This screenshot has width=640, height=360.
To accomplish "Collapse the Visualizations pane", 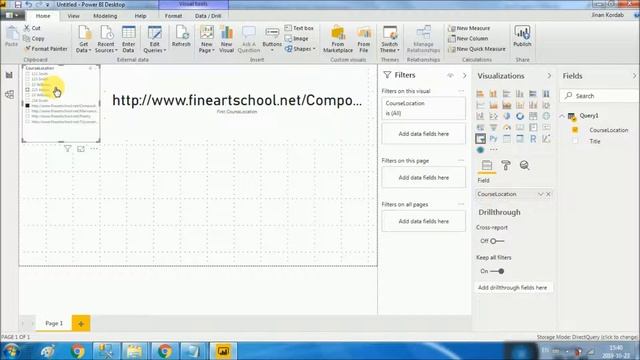I will (x=549, y=76).
